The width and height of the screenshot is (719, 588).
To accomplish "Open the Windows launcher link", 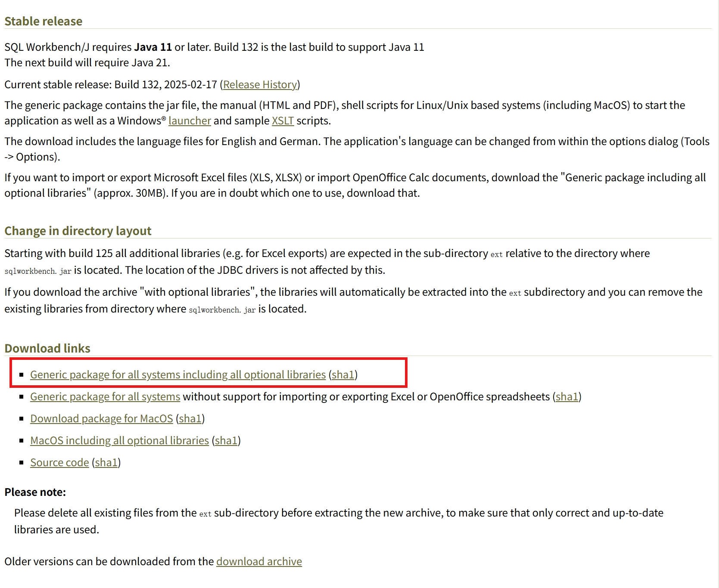I will pos(190,121).
